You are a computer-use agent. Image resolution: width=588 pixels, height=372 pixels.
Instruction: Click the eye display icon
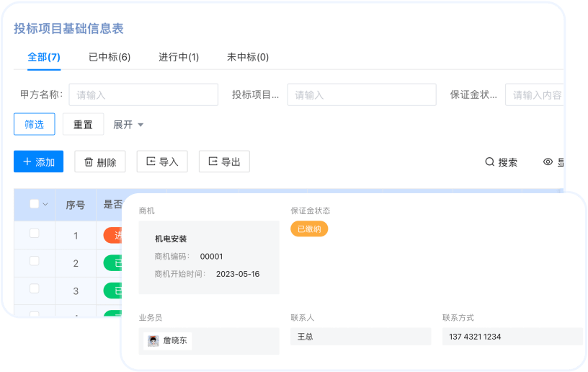click(x=548, y=162)
